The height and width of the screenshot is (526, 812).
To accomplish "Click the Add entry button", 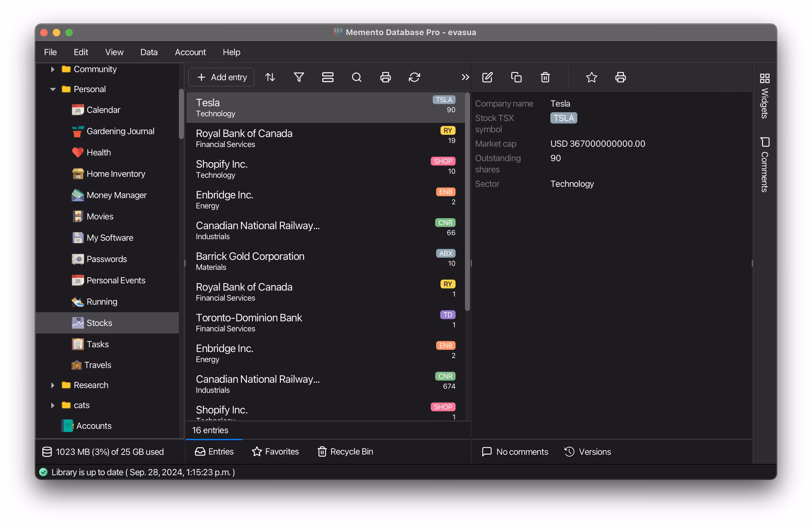I will 222,77.
